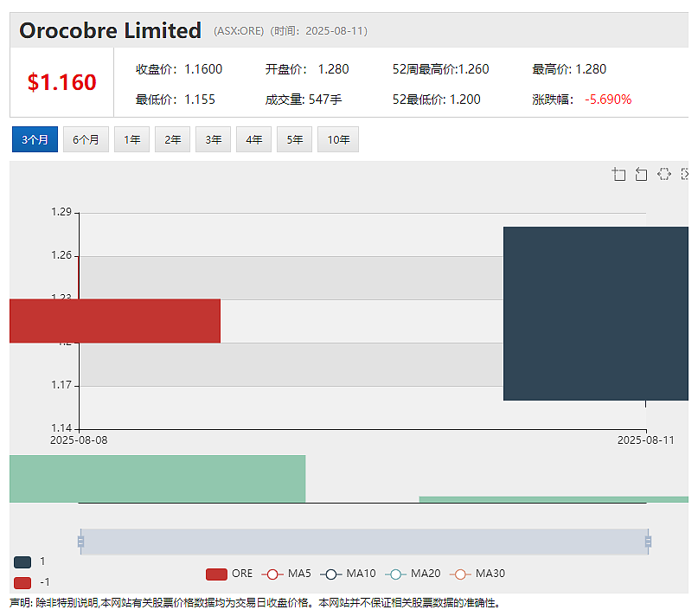Screen dimensions: 698x616
Task: Activate the area zoom tool icon
Action: [x=618, y=174]
